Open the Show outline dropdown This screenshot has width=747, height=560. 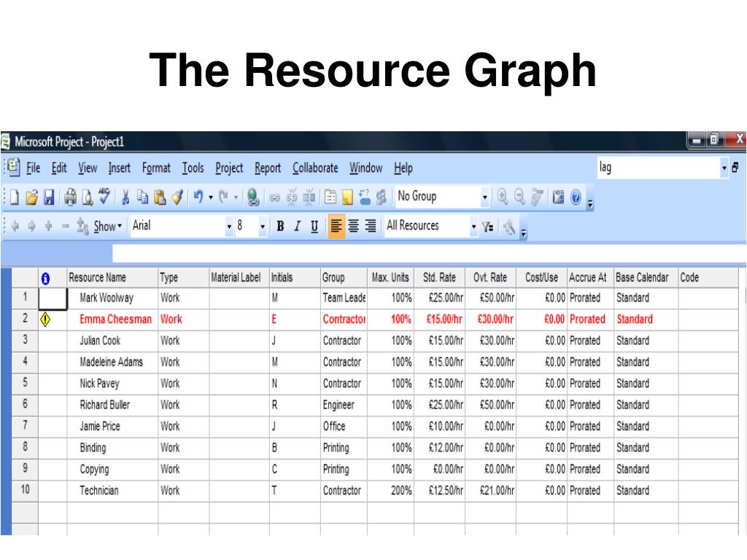pos(108,226)
